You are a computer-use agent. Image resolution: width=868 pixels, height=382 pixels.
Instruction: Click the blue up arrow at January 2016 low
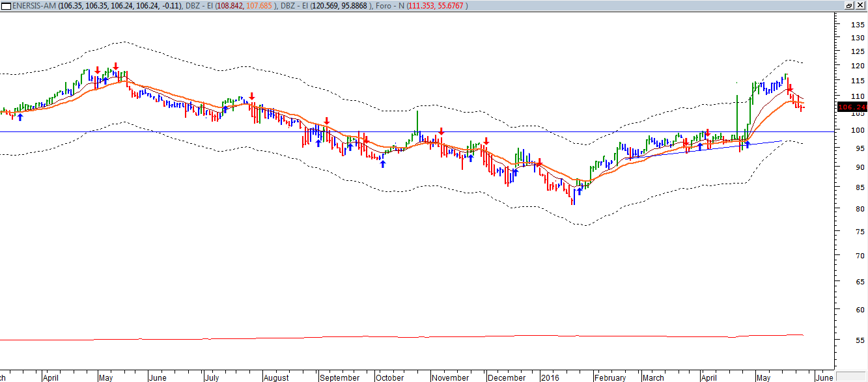point(578,192)
